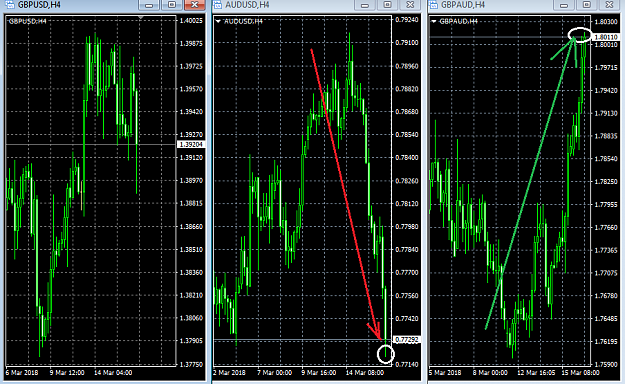Screen dimensions: 625x384
Task: Click the 1.79715 price scale label
Action: point(606,68)
